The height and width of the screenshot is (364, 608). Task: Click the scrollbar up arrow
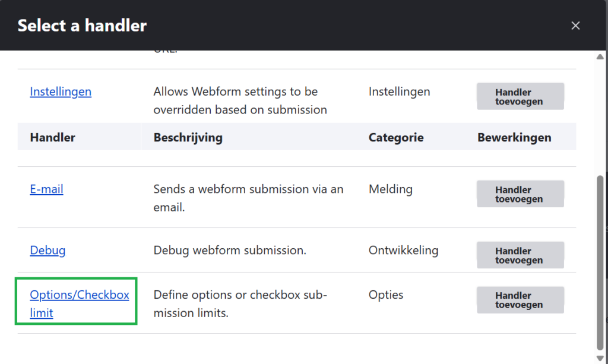click(x=600, y=56)
